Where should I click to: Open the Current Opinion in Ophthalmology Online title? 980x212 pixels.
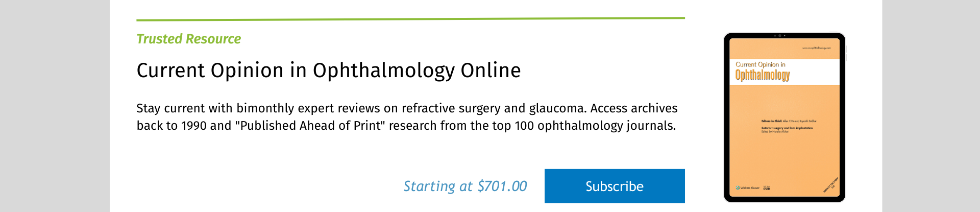pyautogui.click(x=328, y=70)
